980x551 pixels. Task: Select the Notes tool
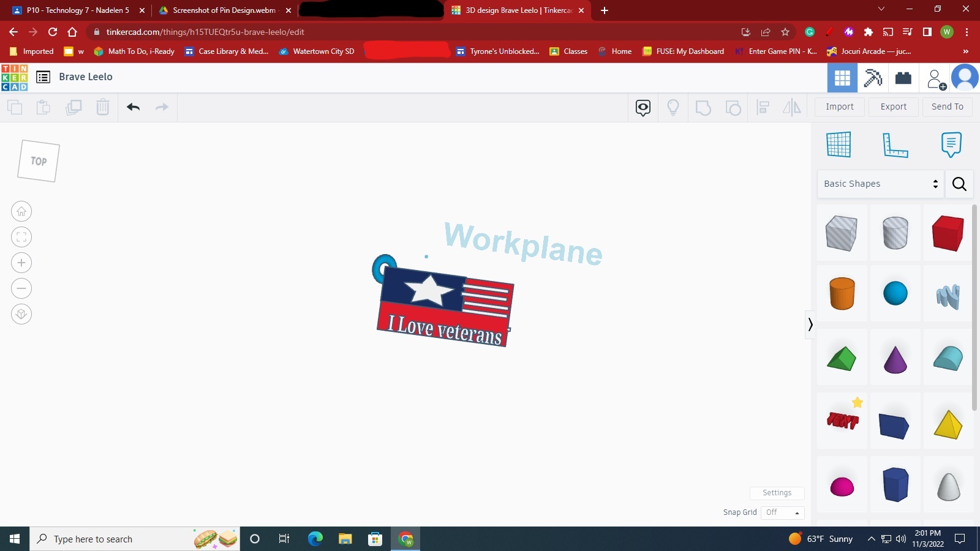tap(951, 144)
